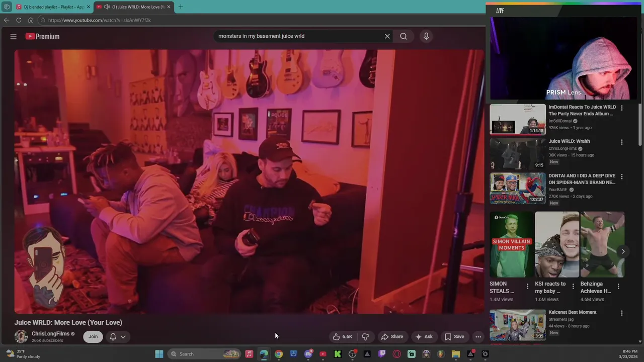Go to the YouTube Premium home logo
Screen dimensions: 644x362
click(42, 36)
